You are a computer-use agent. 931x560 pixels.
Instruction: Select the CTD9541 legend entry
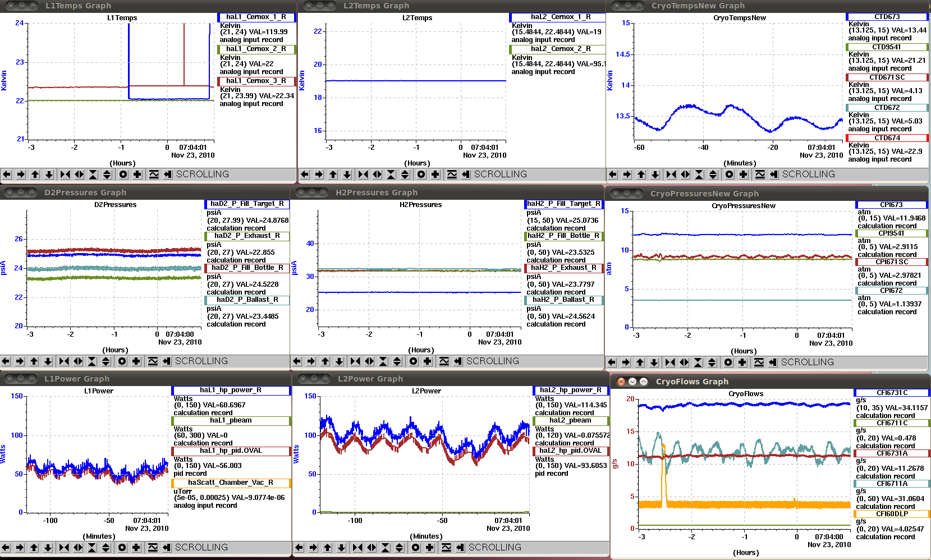pyautogui.click(x=887, y=47)
